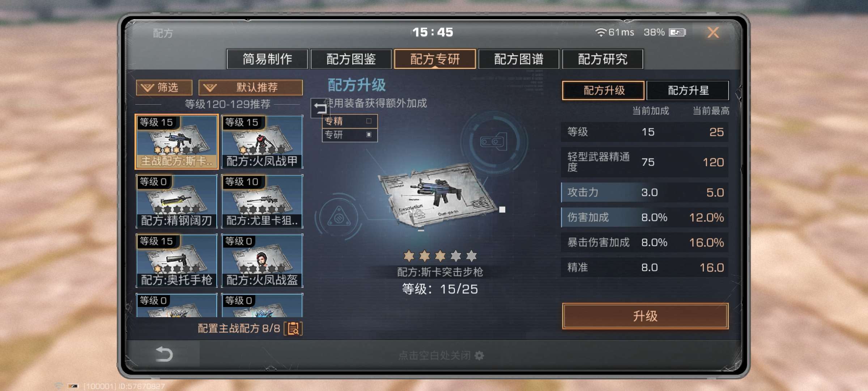The image size is (868, 391).
Task: Select the circular equipment slot icon
Action: click(x=494, y=142)
